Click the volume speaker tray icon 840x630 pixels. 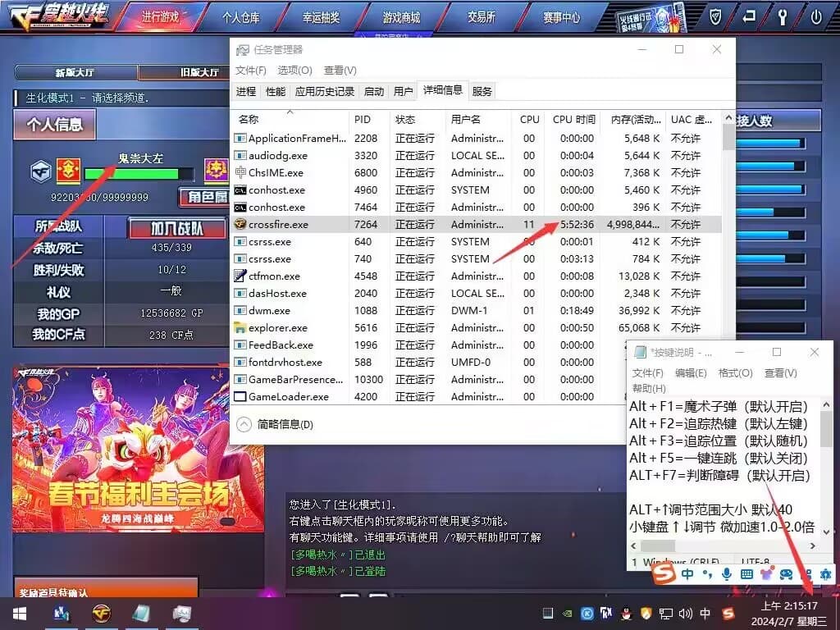(685, 614)
